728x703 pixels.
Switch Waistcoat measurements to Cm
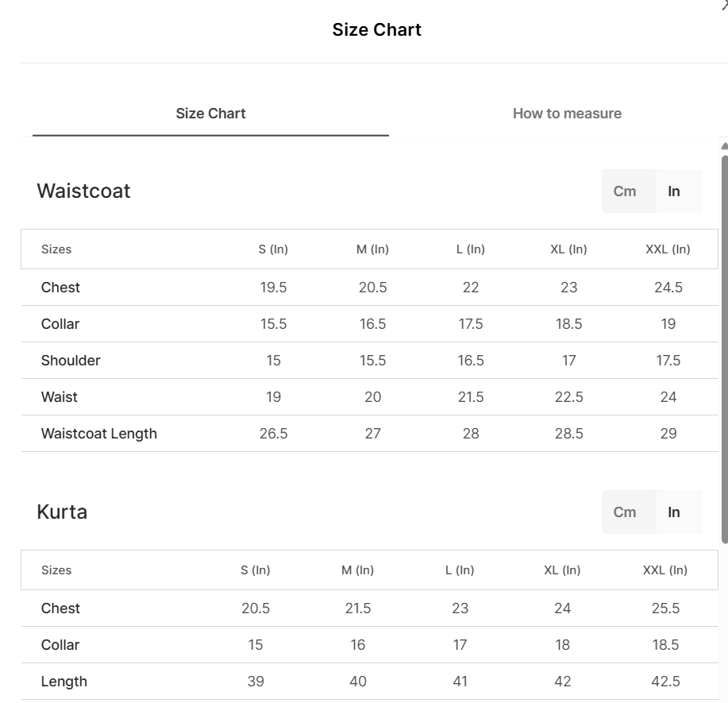(625, 191)
